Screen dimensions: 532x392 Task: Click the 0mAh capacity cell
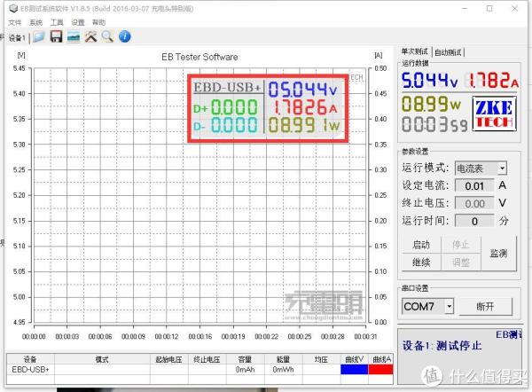pos(245,369)
